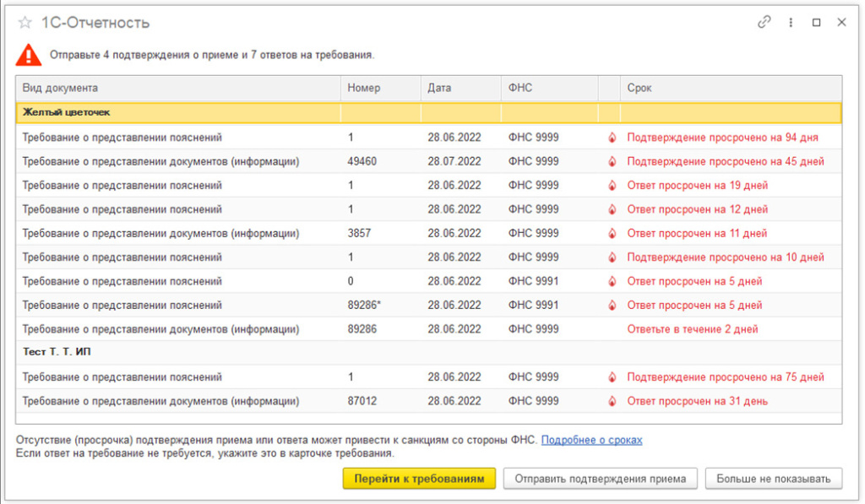The image size is (865, 504).
Task: Click flame icon next to 'Ответ просрочен на 12 дней'
Action: [612, 209]
